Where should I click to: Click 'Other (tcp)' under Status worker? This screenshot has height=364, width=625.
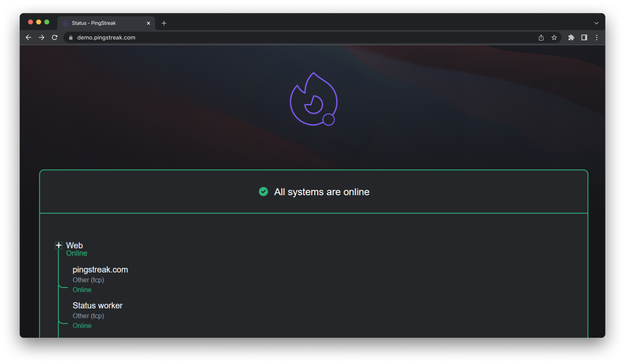[x=88, y=316]
